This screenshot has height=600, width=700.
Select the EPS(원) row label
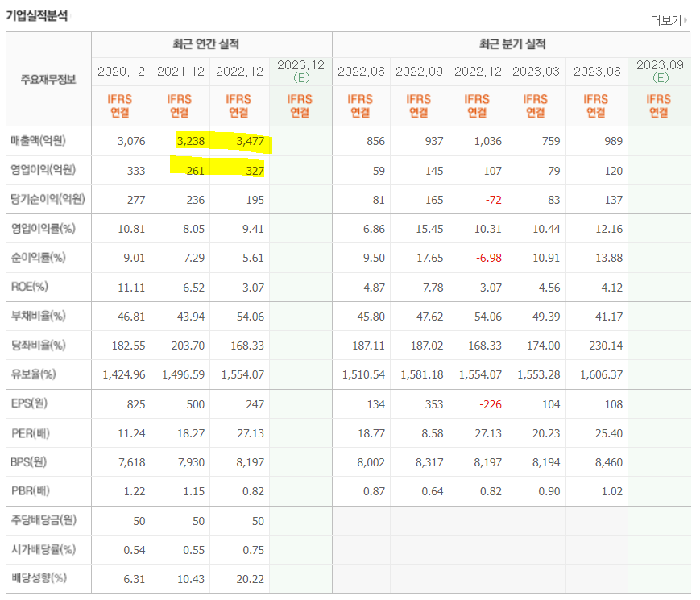tap(29, 403)
